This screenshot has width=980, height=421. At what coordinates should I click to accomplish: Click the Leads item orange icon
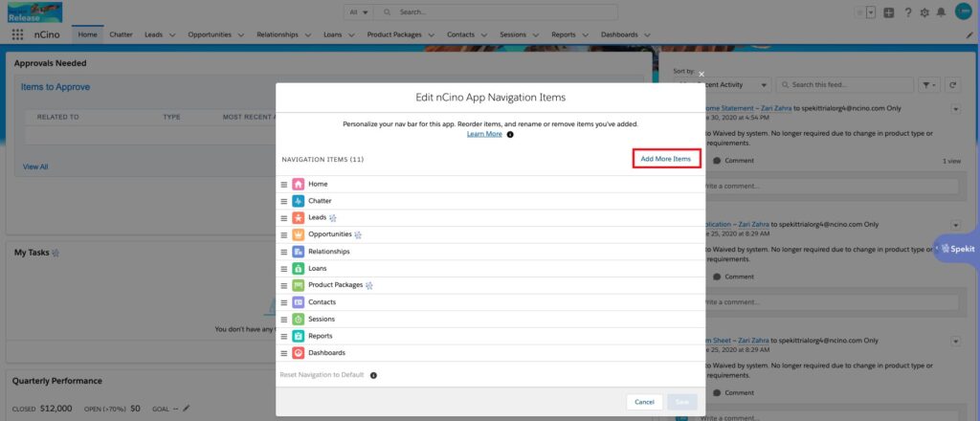[299, 218]
